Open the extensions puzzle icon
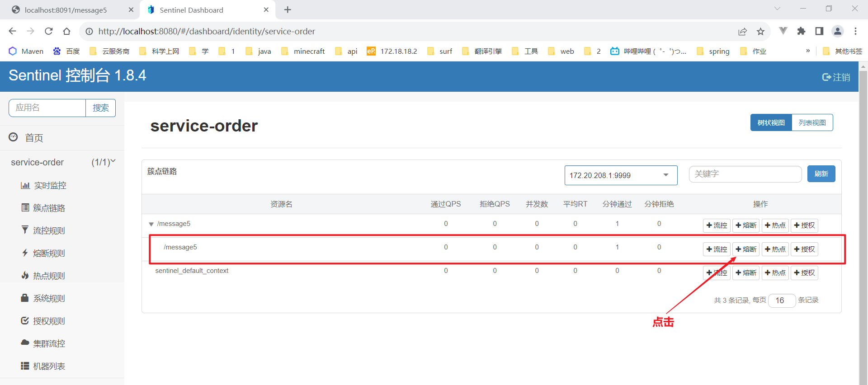Image resolution: width=868 pixels, height=385 pixels. pyautogui.click(x=801, y=31)
